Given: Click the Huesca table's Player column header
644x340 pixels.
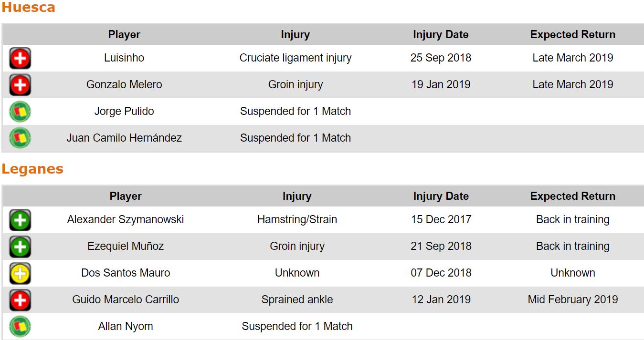Looking at the screenshot, I should [x=124, y=34].
